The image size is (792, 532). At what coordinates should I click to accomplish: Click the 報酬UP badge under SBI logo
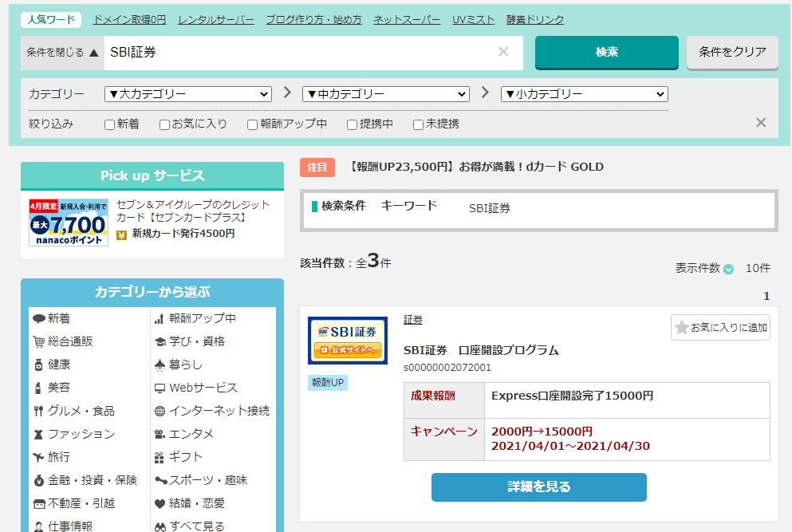(x=328, y=383)
